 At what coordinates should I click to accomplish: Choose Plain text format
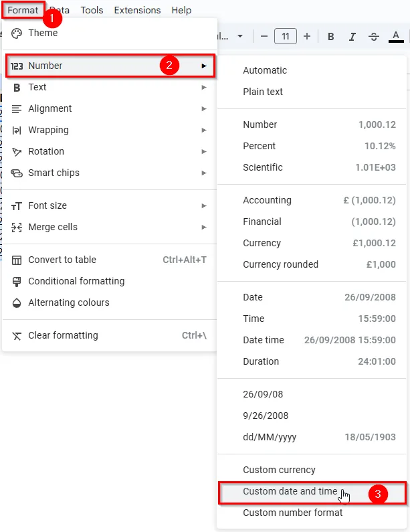(312, 92)
